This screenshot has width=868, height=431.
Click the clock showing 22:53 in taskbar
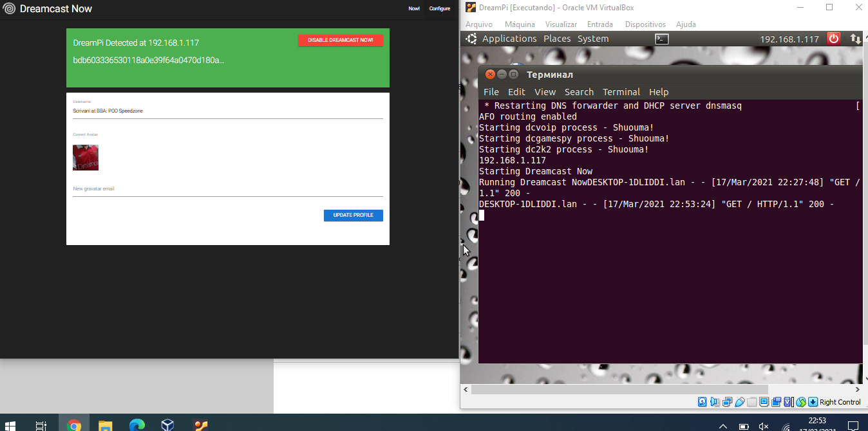click(x=817, y=421)
